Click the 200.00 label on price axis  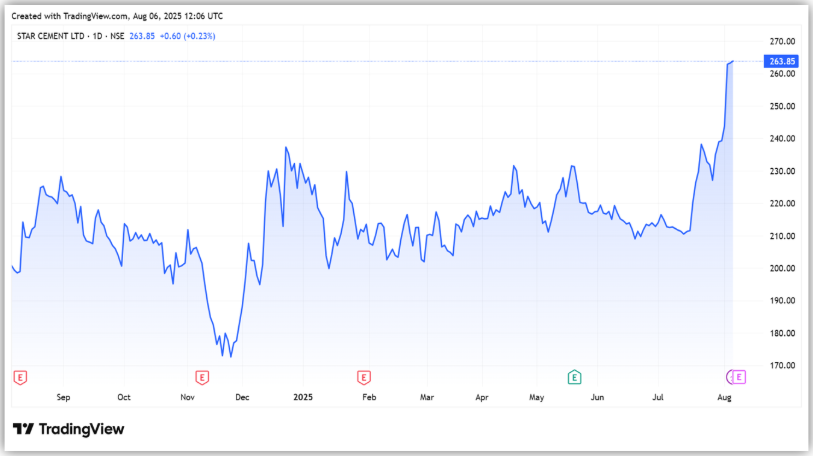pyautogui.click(x=782, y=268)
